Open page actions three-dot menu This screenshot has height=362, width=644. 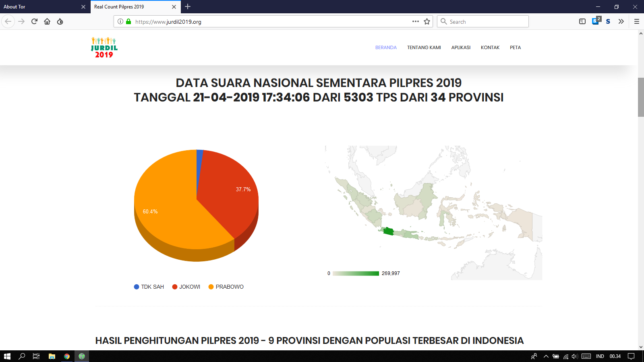click(x=416, y=21)
